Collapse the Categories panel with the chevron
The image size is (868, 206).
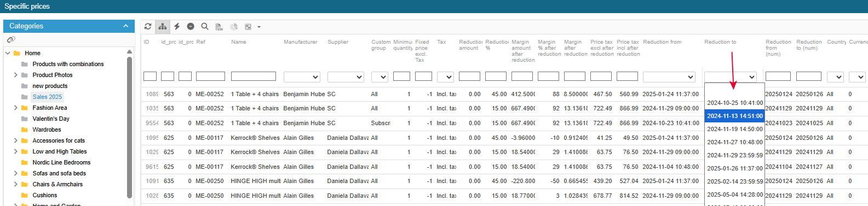[125, 26]
